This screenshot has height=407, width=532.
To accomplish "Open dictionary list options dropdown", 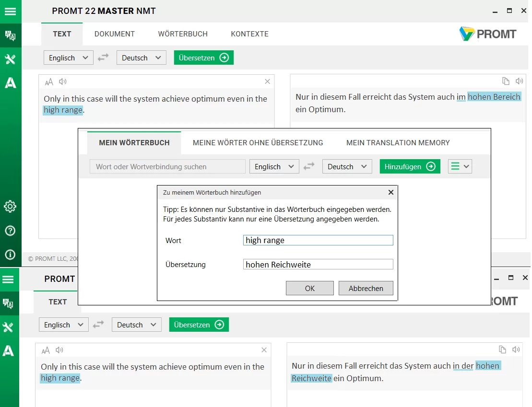I will [460, 166].
